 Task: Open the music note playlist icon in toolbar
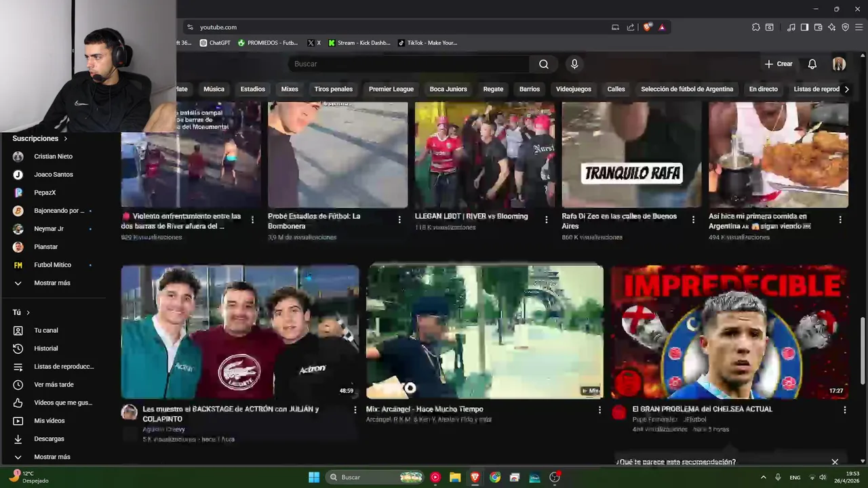pyautogui.click(x=791, y=27)
